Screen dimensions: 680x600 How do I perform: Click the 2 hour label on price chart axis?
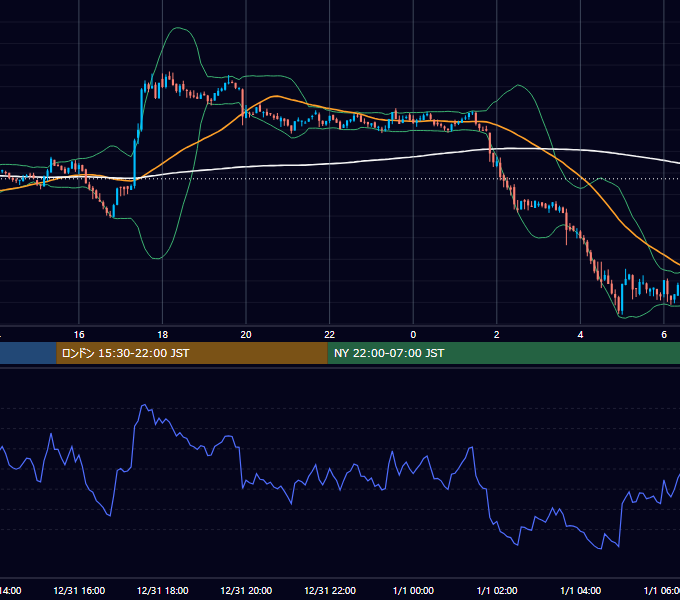click(497, 335)
